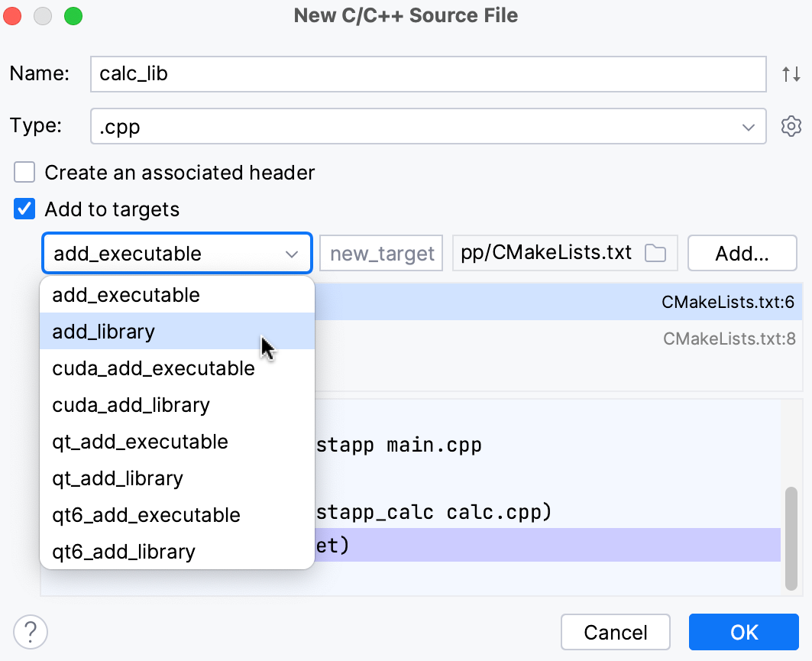Choose the cuda_add_library item

(131, 405)
